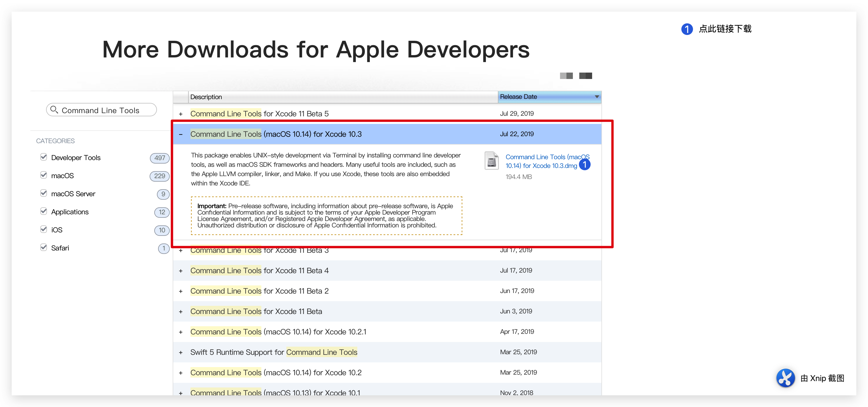Click the search magnifier icon

[x=54, y=110]
